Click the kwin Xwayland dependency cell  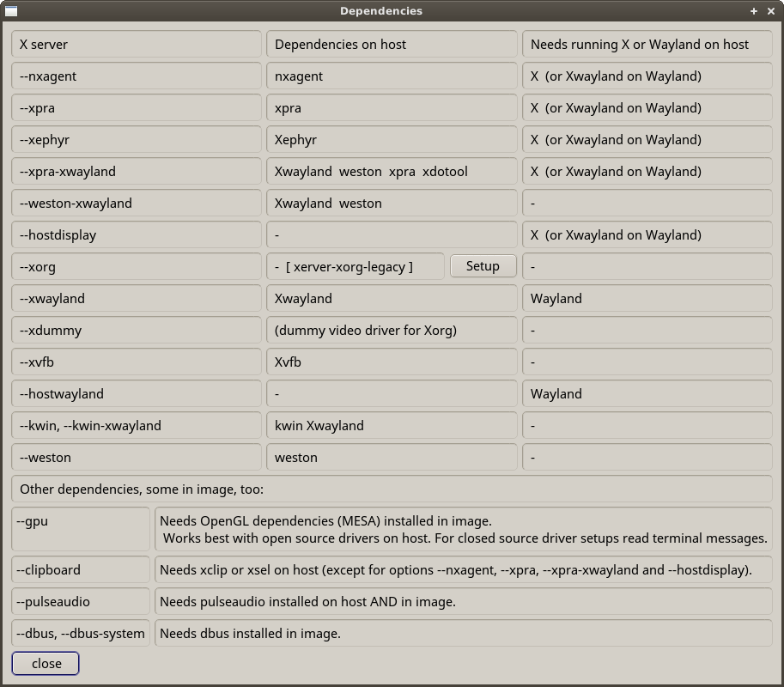(x=392, y=425)
